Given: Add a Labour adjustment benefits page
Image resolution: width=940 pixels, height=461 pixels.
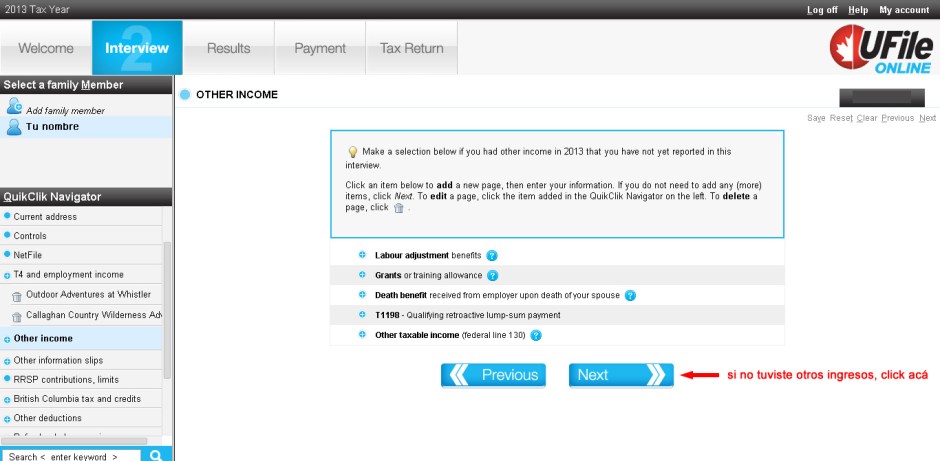Looking at the screenshot, I should point(362,256).
